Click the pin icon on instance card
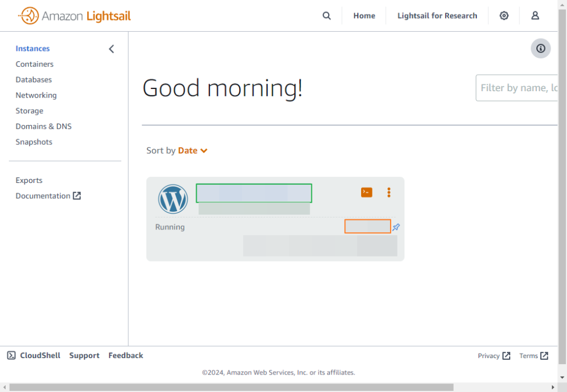Viewport: 567px width, 392px height. 396,227
